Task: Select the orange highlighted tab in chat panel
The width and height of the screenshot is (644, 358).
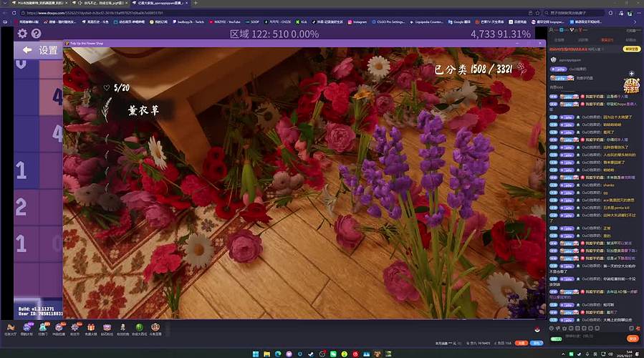Action: 607,40
